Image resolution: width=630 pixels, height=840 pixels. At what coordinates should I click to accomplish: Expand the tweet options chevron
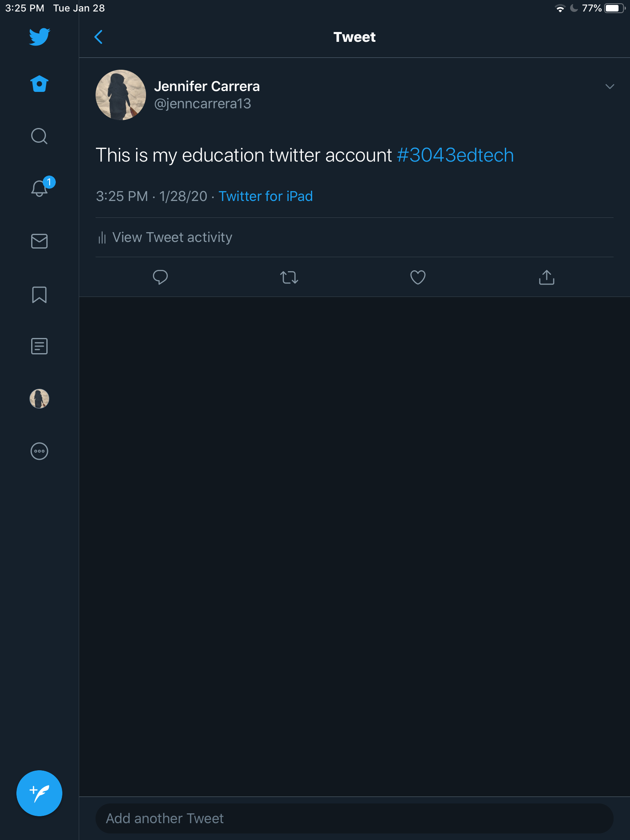tap(609, 87)
